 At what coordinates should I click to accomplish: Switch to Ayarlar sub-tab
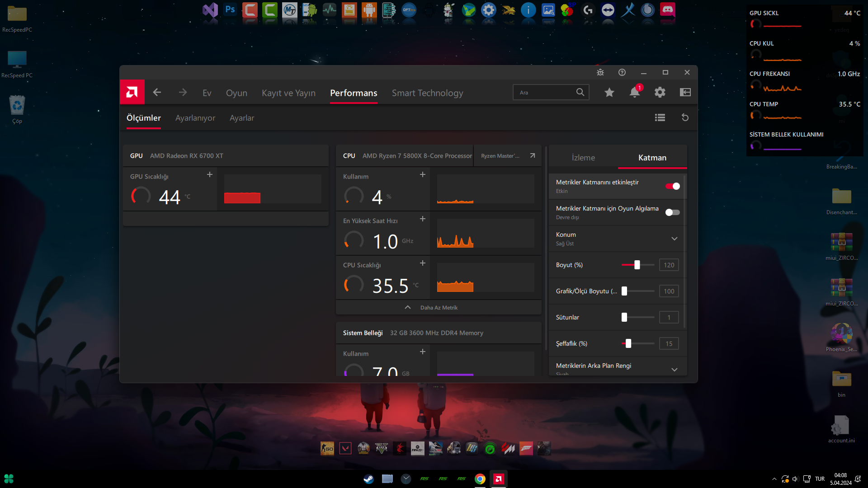[x=242, y=118]
